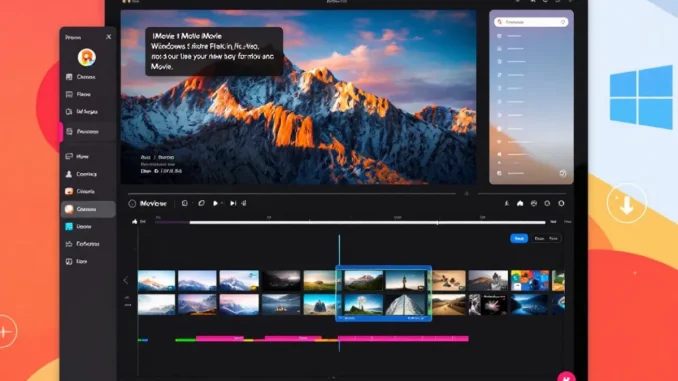
Task: Click the blue button above the thumbnails
Action: 519,238
